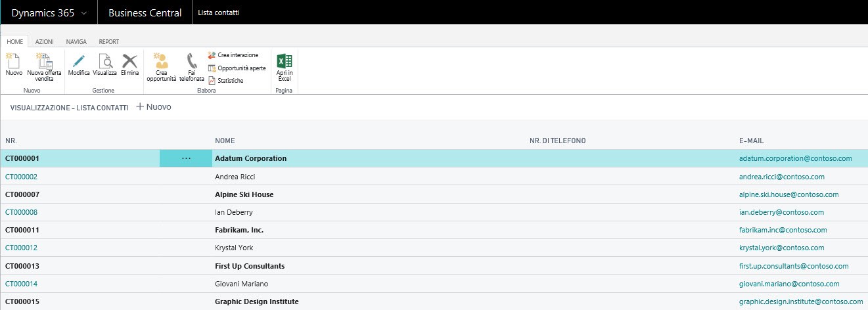Click the E-MAIL column header

(751, 141)
